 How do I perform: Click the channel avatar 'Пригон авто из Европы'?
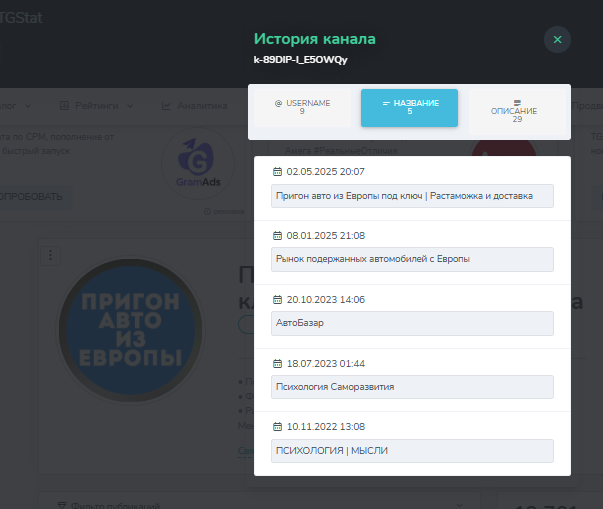(x=130, y=330)
